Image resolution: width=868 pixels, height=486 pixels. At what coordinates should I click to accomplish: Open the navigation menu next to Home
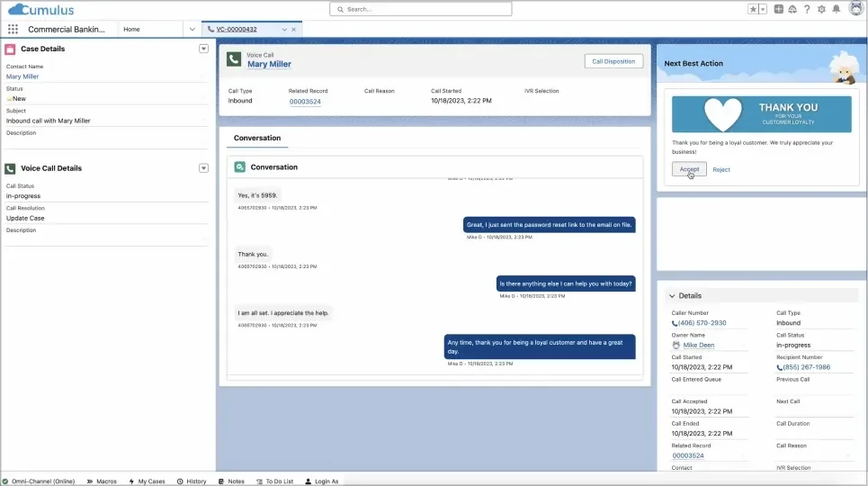point(192,29)
